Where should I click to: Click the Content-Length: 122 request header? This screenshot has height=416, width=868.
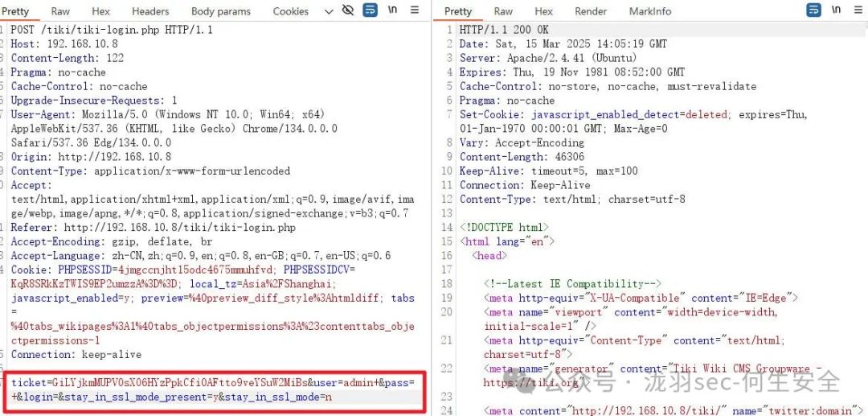coord(68,58)
